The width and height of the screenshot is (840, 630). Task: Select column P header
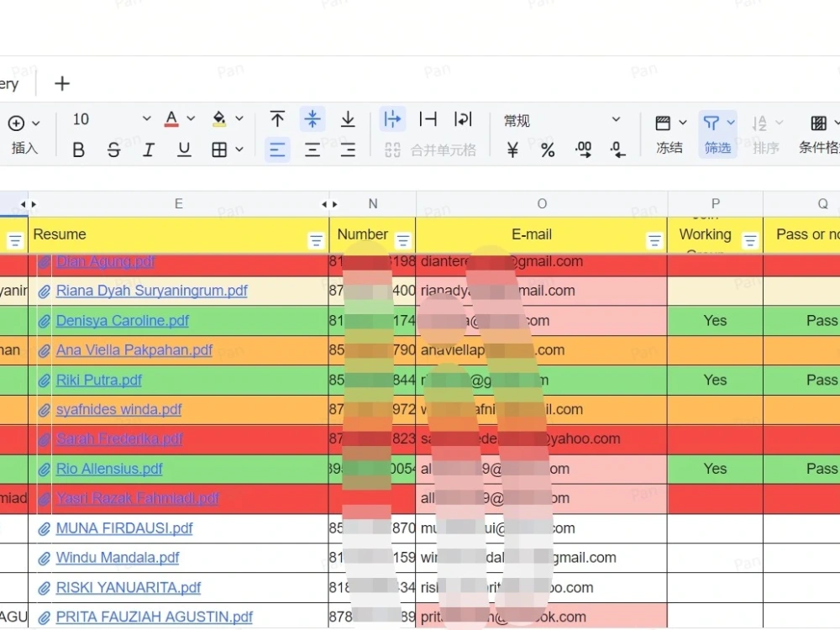(x=715, y=204)
